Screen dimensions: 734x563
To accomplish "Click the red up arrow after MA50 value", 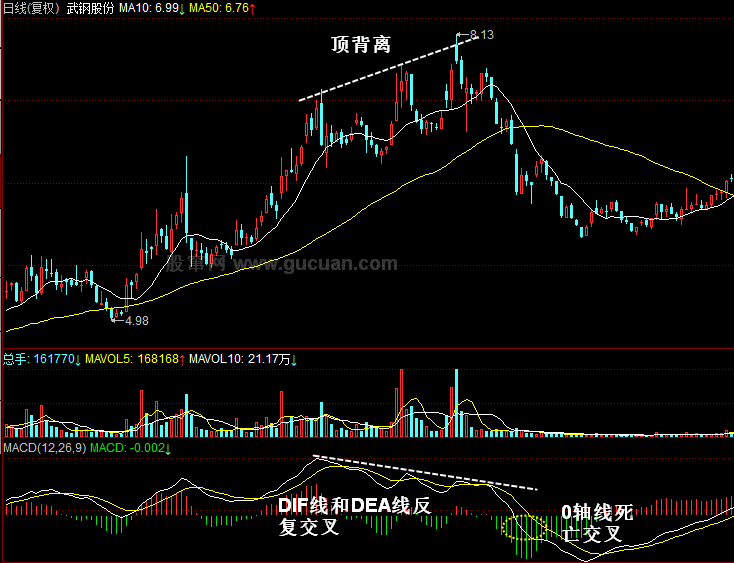I will pos(252,8).
